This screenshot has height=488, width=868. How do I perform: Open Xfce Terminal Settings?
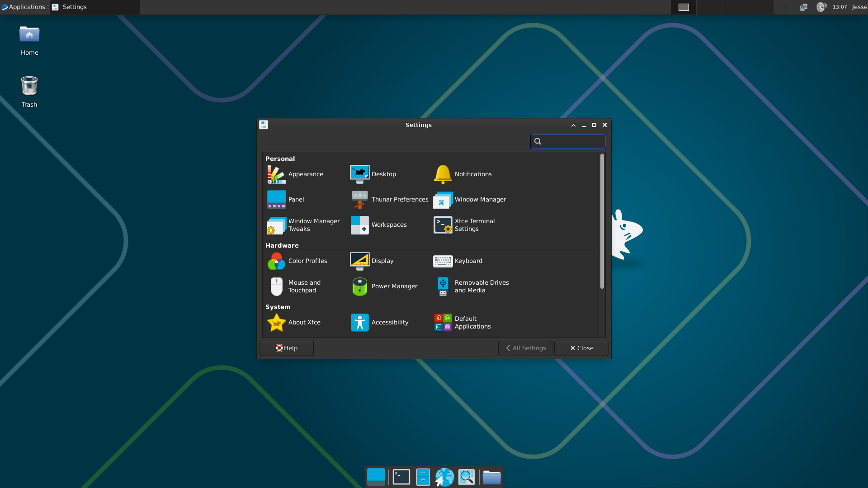coord(464,225)
